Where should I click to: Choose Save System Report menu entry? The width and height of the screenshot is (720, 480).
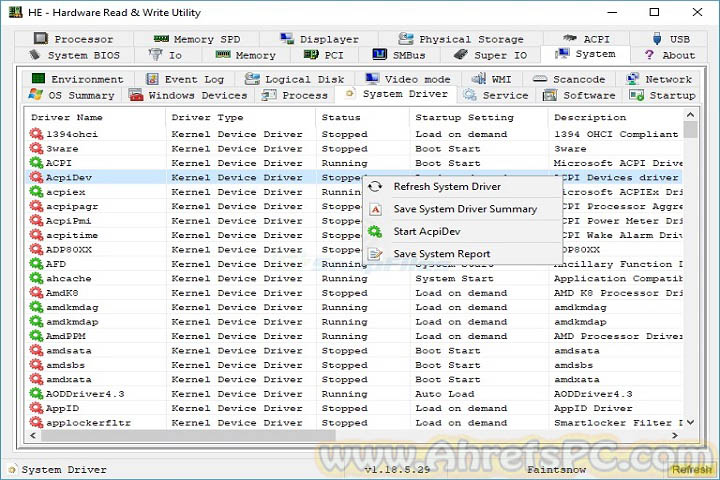coord(463,254)
